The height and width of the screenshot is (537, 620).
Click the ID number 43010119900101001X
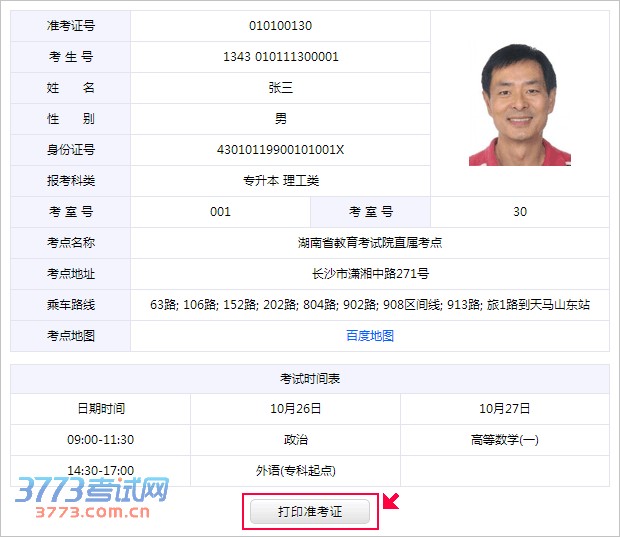pyautogui.click(x=280, y=150)
